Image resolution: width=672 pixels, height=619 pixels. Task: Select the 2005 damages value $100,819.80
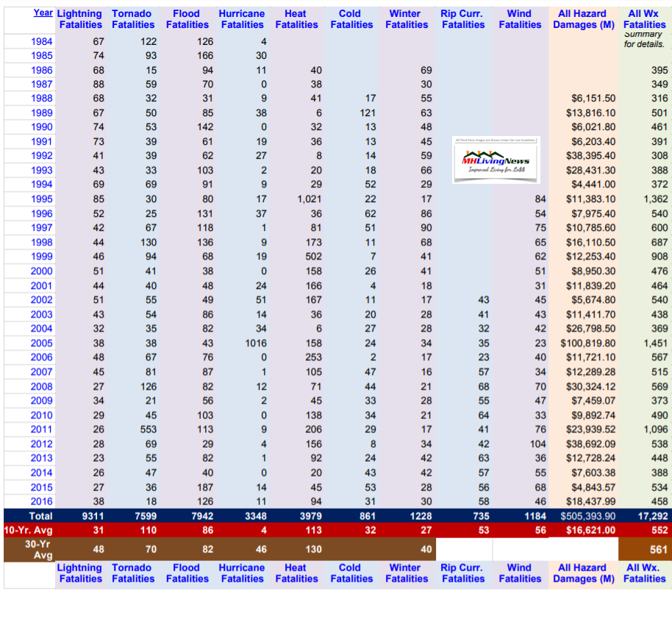pyautogui.click(x=588, y=343)
